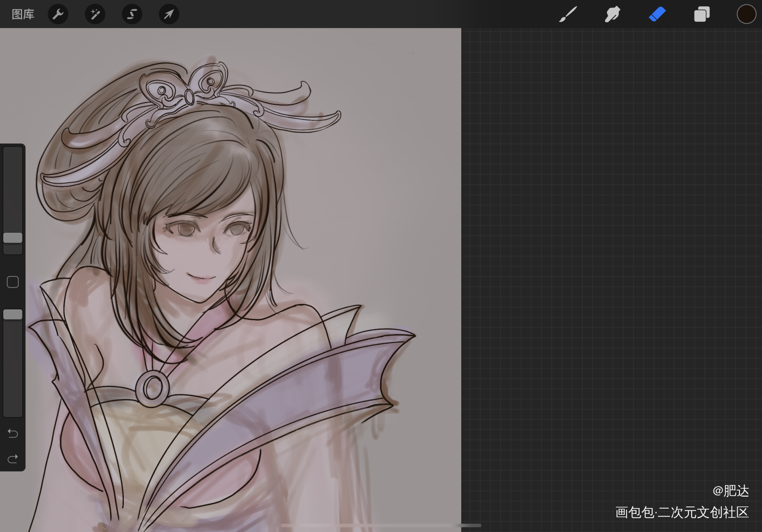The image size is (762, 532).
Task: Click the 画包包 community watermark text
Action: (x=682, y=512)
